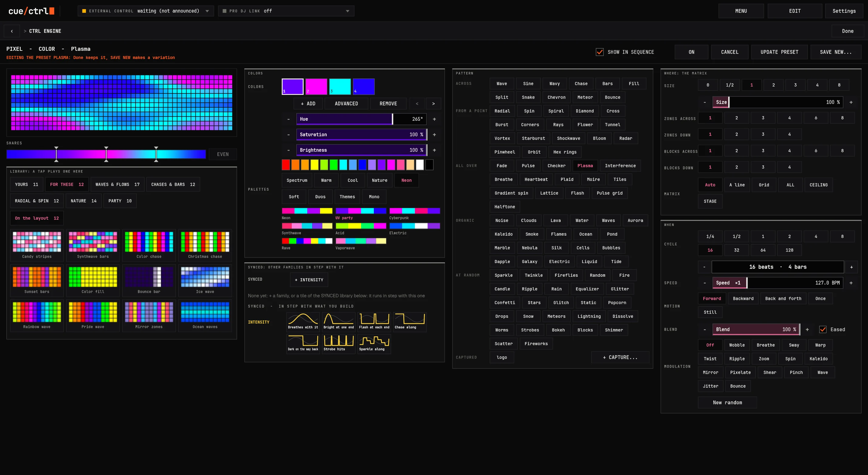The height and width of the screenshot is (475, 868).
Task: Switch to the PARTY library category
Action: (x=120, y=201)
